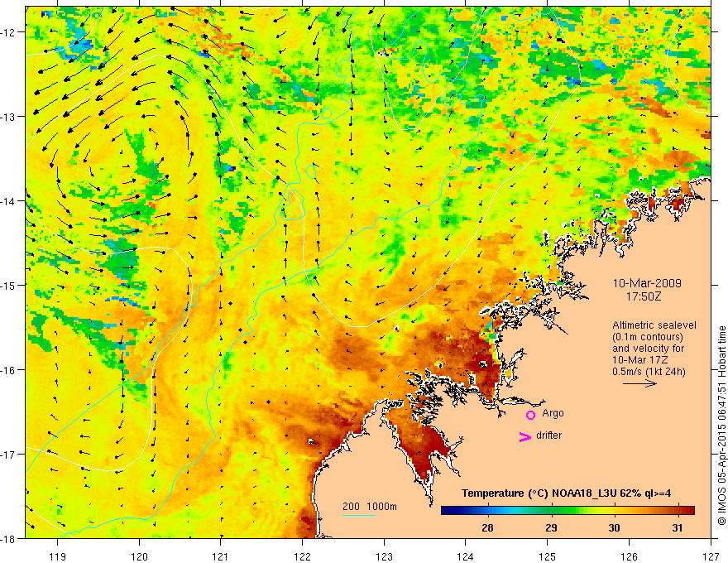Click the longitude axis label '125'

point(548,556)
